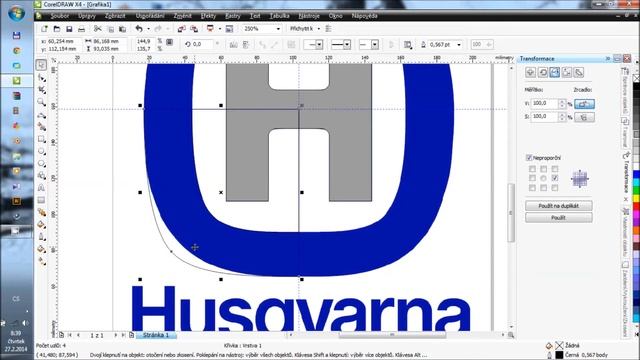Open the Zobrazit menu

point(115,16)
